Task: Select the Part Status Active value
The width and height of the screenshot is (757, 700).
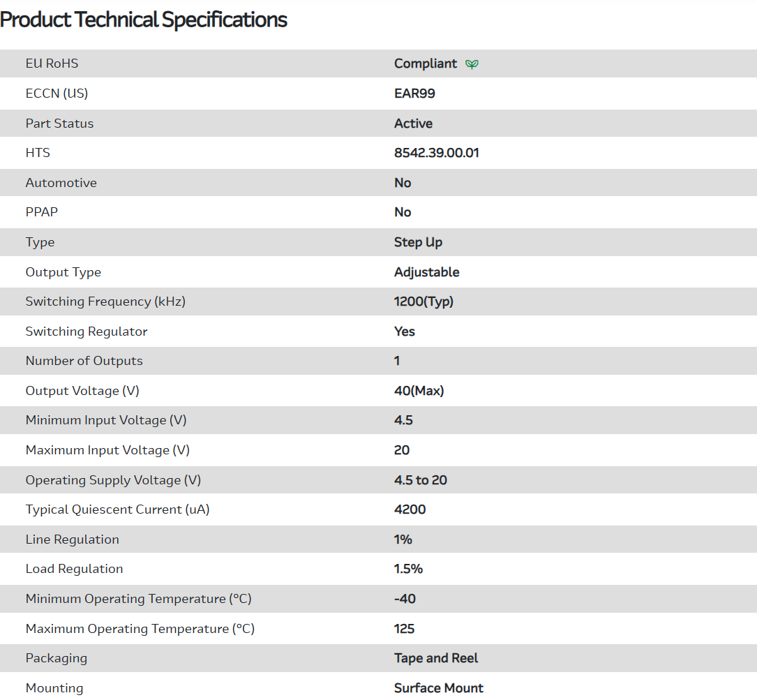Action: (413, 124)
